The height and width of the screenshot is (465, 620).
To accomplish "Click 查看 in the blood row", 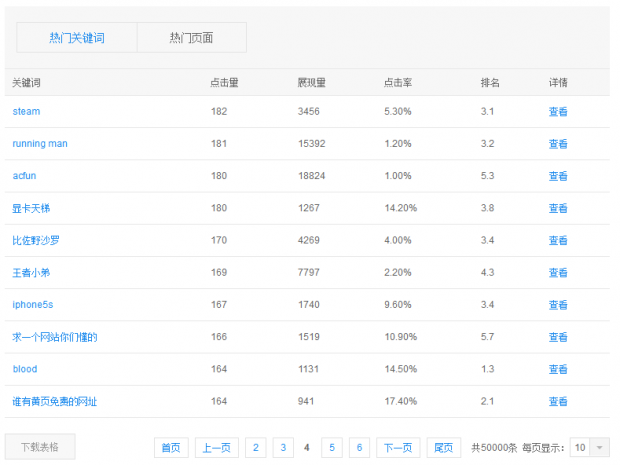I will click(x=558, y=369).
